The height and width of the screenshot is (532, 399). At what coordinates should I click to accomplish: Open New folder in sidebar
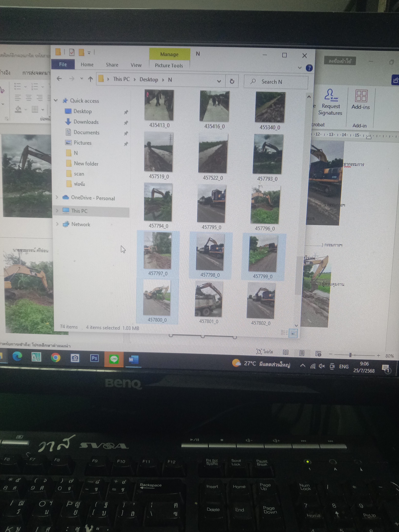pyautogui.click(x=86, y=164)
